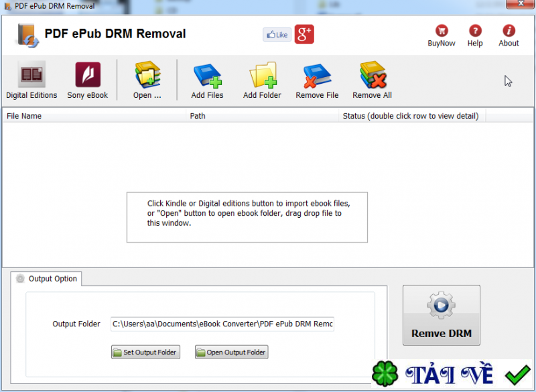Screen dimensions: 536x392
Task: Open Digital Editions to import ebooks
Action: (31, 79)
